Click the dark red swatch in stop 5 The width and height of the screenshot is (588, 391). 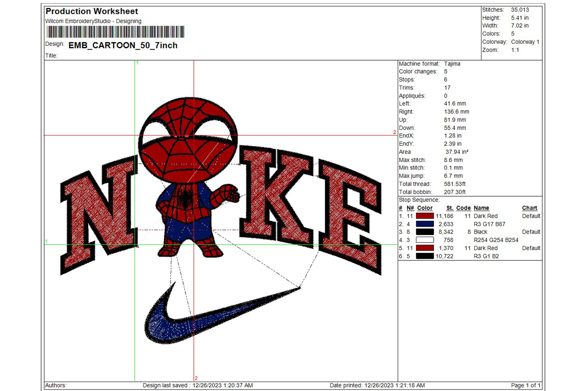(425, 248)
